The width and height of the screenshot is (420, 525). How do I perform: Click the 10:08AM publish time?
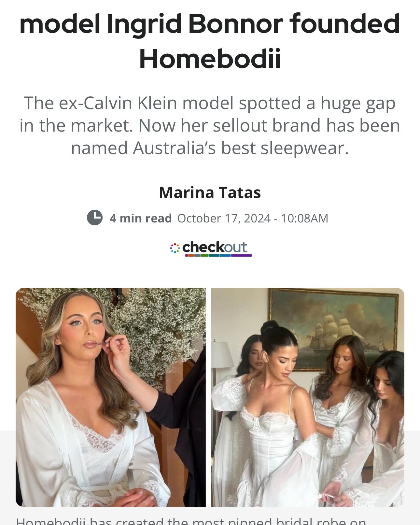point(304,218)
